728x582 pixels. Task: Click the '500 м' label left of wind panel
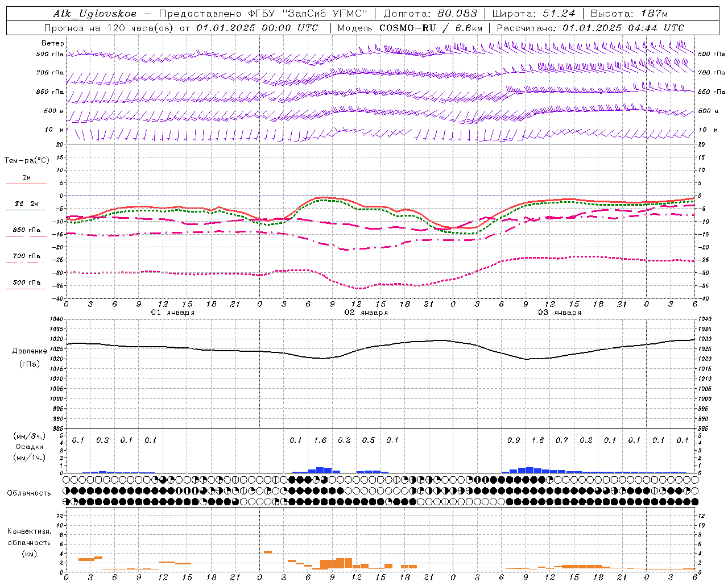(54, 111)
